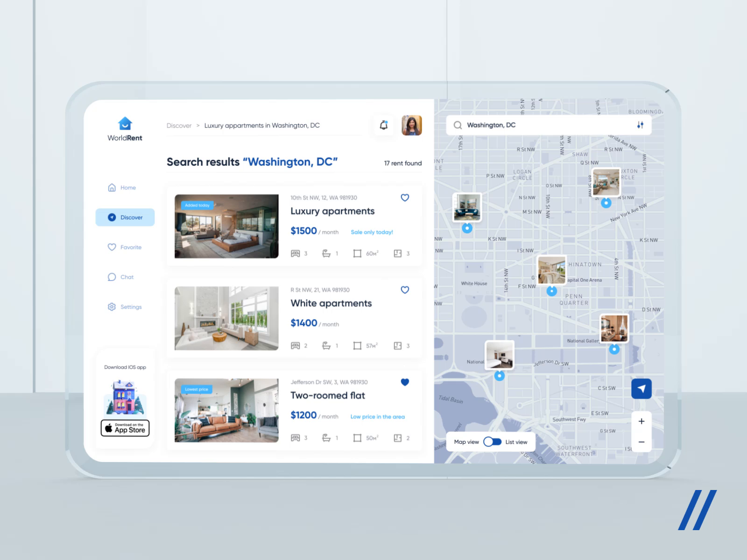Click area icon on Luxury apartments
This screenshot has height=560, width=747.
point(357,253)
